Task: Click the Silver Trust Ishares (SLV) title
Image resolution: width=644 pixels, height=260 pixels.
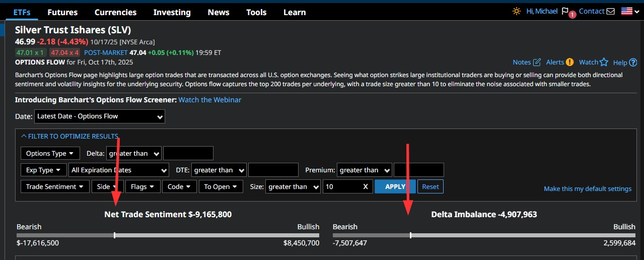Action: [x=73, y=30]
